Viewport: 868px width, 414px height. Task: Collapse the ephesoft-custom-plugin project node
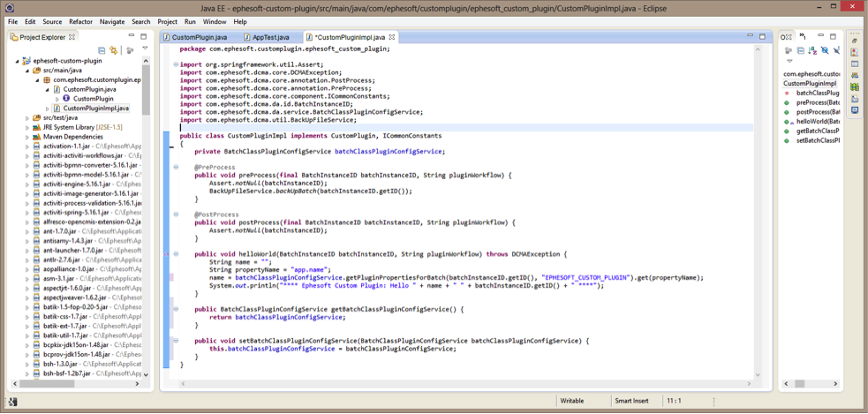coord(19,61)
